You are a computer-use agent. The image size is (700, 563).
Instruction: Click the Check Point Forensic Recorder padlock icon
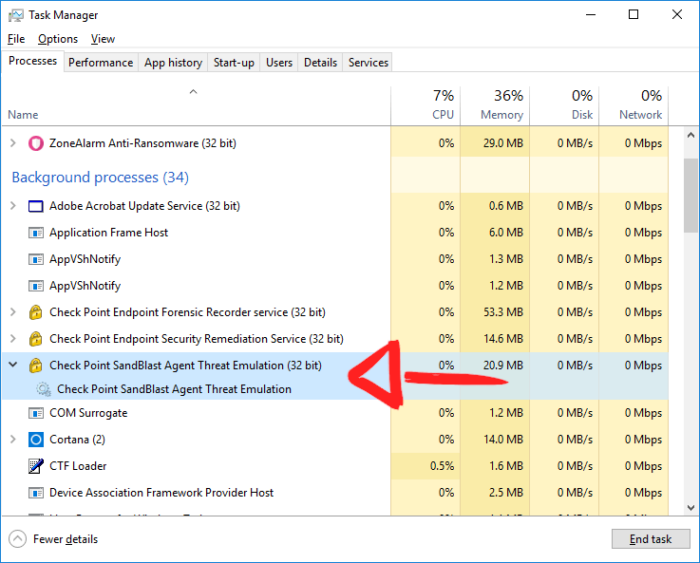click(36, 312)
